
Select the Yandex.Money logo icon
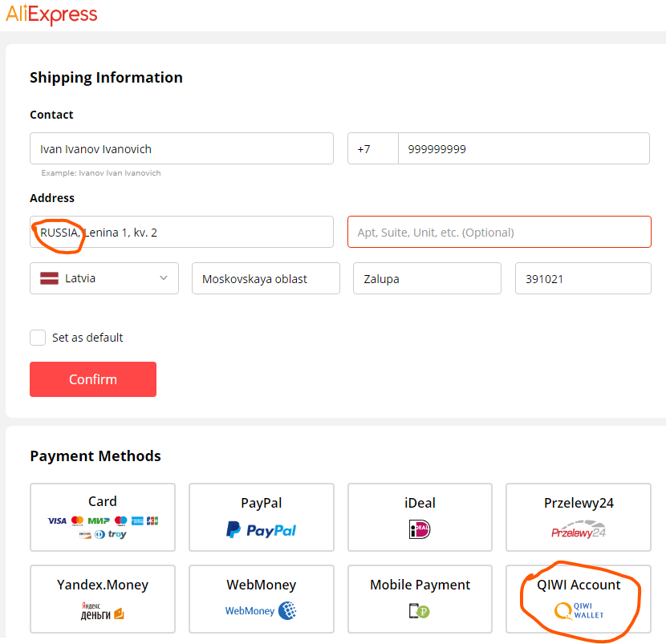[x=103, y=611]
